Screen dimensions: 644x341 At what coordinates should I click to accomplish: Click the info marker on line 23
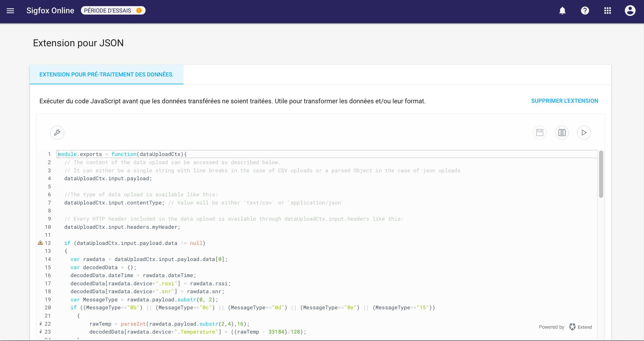[41, 332]
